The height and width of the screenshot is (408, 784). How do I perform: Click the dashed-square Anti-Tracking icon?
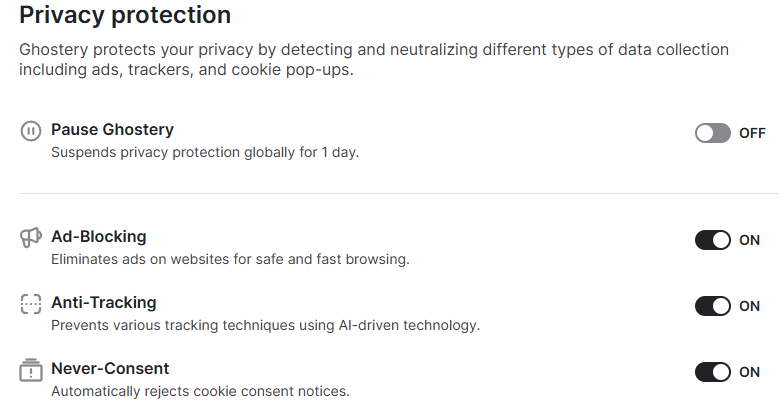[x=31, y=305]
